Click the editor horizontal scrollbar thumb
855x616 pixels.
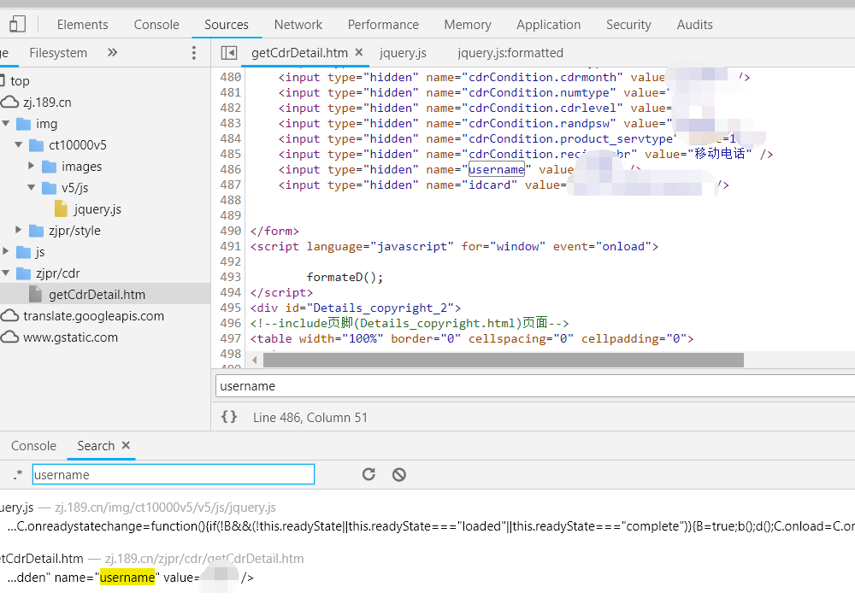(x=504, y=360)
